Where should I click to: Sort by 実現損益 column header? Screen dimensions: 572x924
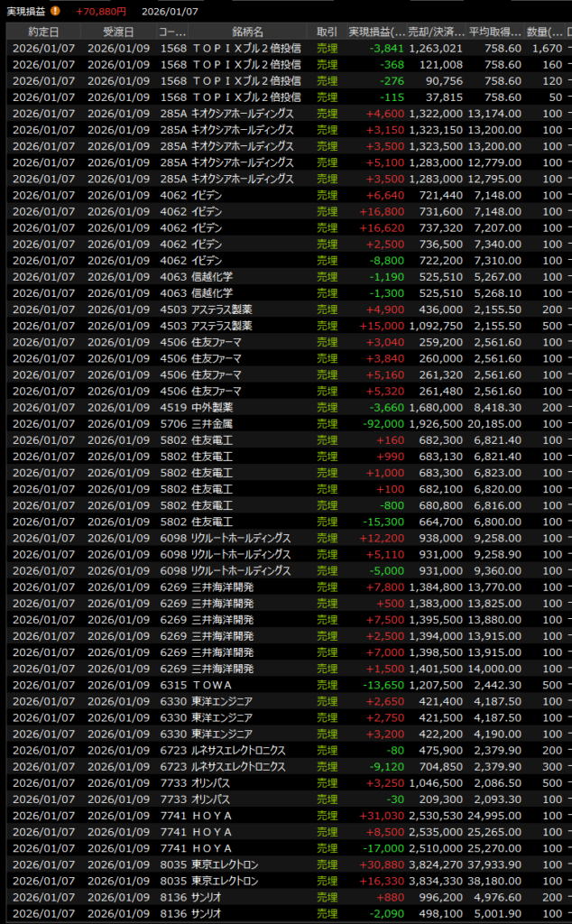pos(376,32)
